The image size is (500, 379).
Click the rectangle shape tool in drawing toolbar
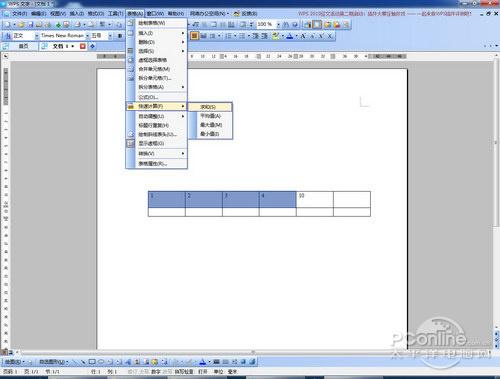(x=92, y=361)
